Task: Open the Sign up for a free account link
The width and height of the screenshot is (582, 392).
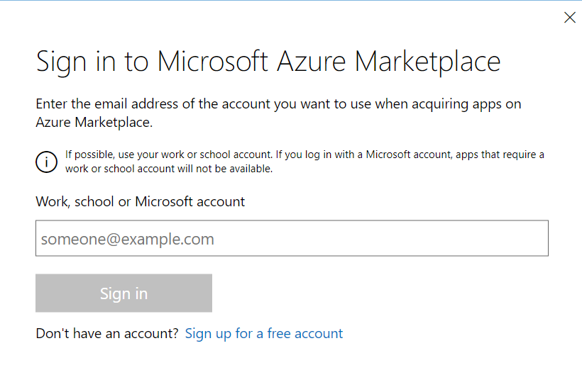Action: pyautogui.click(x=263, y=333)
